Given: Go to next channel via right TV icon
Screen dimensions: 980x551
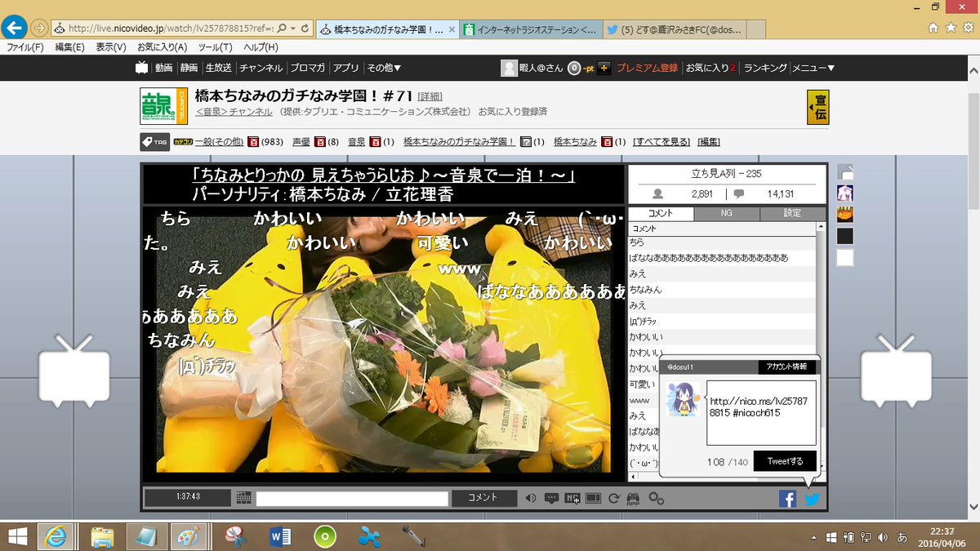Looking at the screenshot, I should 897,370.
